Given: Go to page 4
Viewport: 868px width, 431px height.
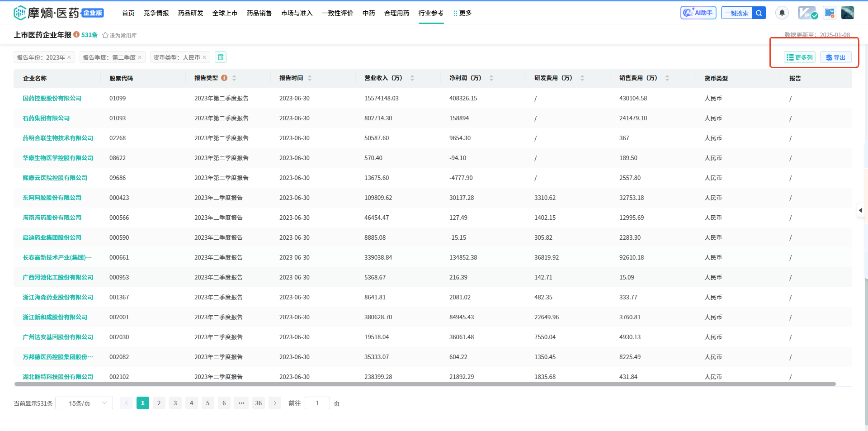Looking at the screenshot, I should 192,403.
